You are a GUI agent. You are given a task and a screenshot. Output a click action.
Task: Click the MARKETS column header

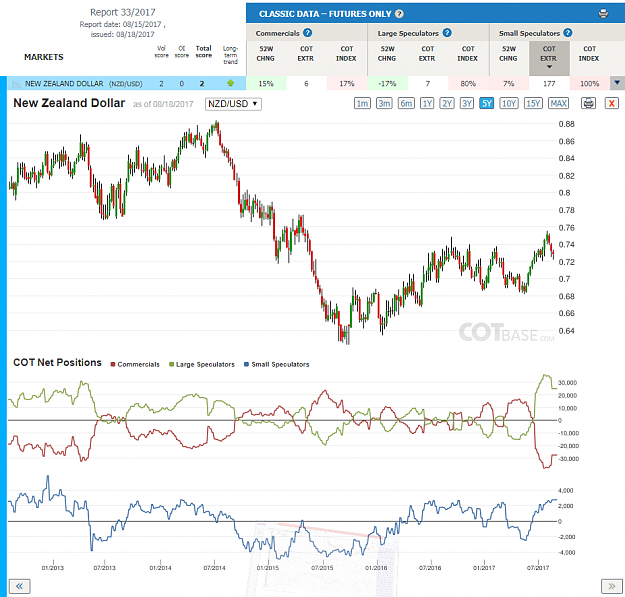43,57
